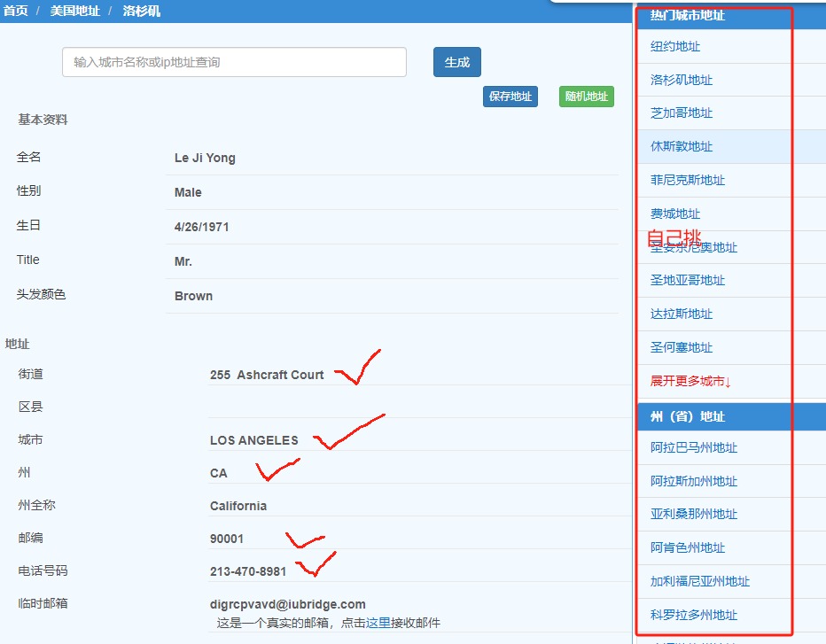Screen dimensions: 826x644
Task: Go to 圣地亚哥地址
Action: [x=688, y=281]
